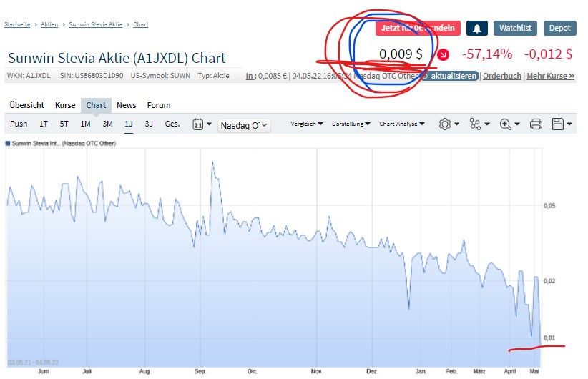Click the 'In' currency link

click(x=249, y=76)
